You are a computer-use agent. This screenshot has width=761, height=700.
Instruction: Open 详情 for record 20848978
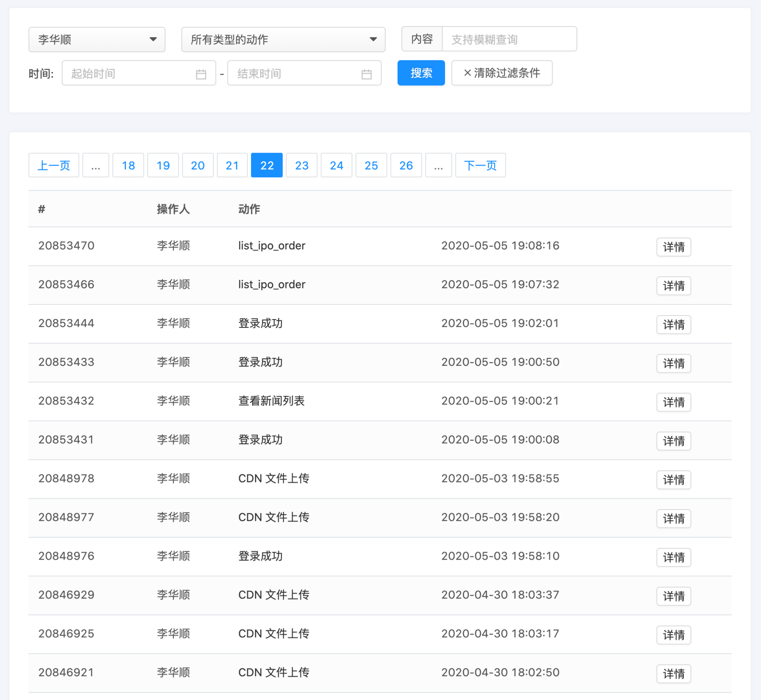pos(673,480)
